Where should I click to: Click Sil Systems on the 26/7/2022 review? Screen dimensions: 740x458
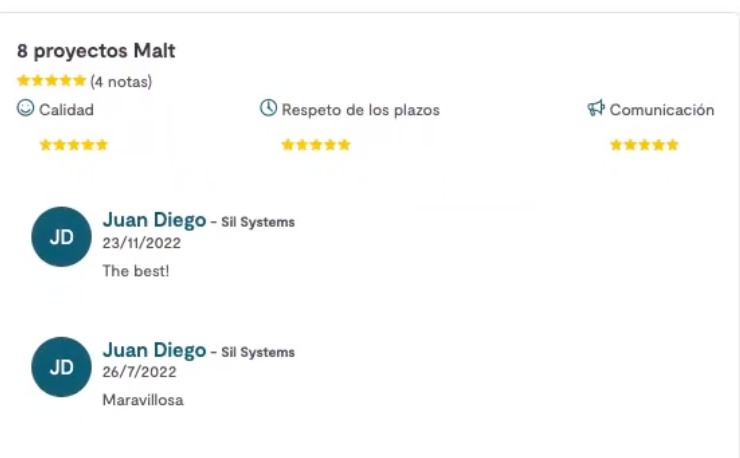pos(258,352)
